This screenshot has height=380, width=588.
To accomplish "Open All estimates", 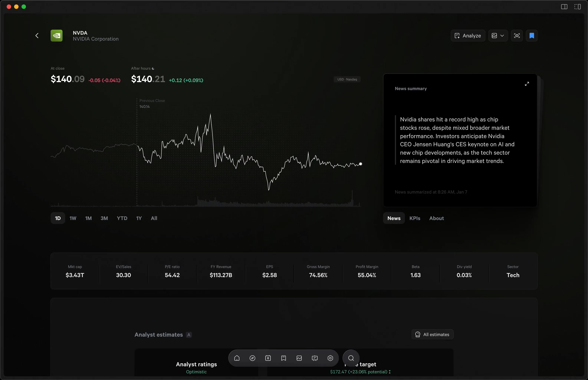I will click(x=432, y=334).
